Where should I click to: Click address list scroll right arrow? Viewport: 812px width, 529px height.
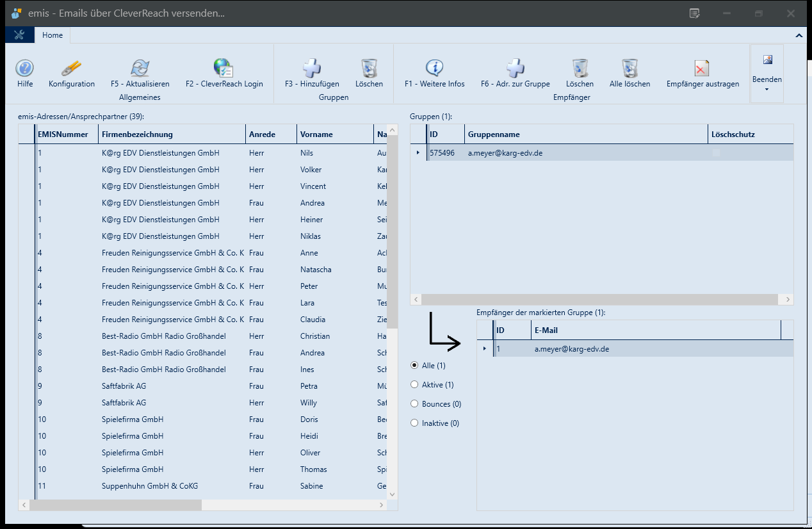click(382, 505)
